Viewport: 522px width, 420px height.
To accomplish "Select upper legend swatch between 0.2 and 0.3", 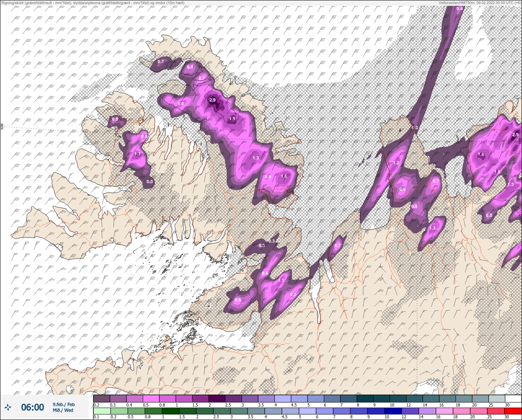I will [102, 398].
